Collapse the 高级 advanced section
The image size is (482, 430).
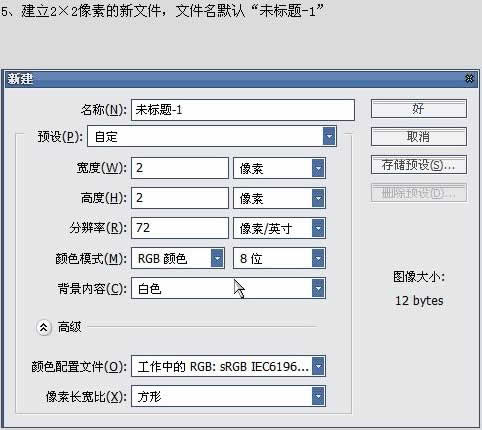tap(44, 328)
